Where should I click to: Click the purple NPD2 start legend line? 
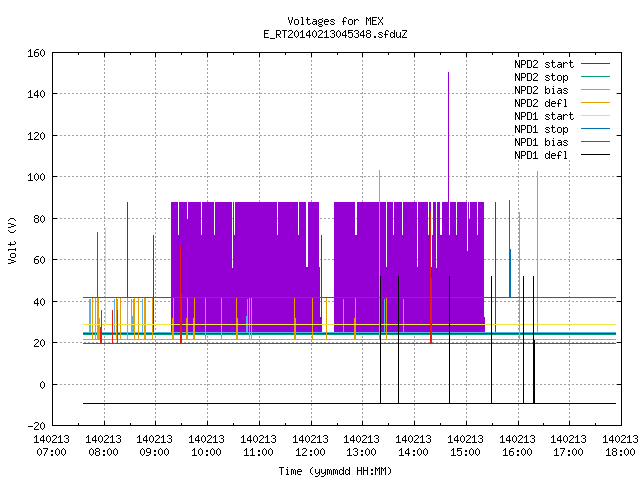(x=596, y=64)
